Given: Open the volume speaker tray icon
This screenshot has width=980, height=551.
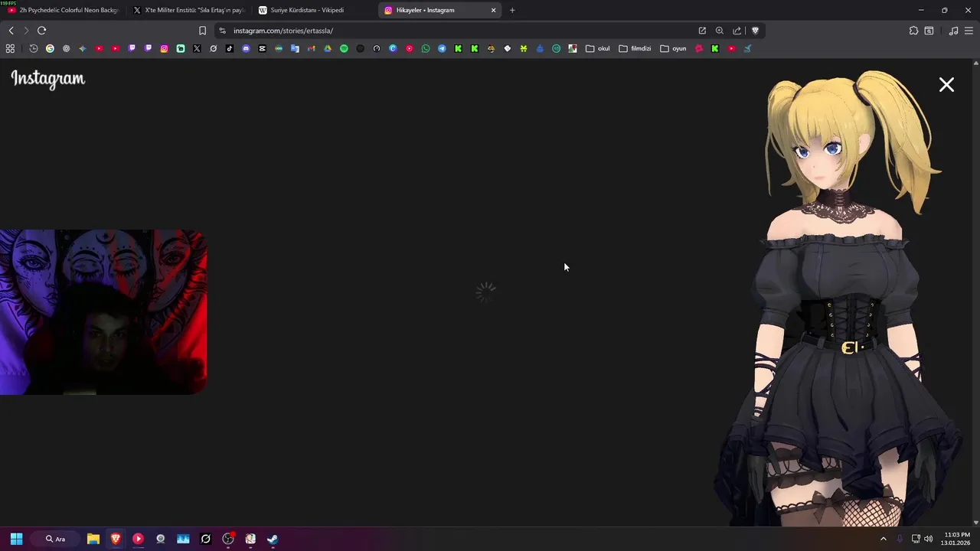Looking at the screenshot, I should pos(928,539).
